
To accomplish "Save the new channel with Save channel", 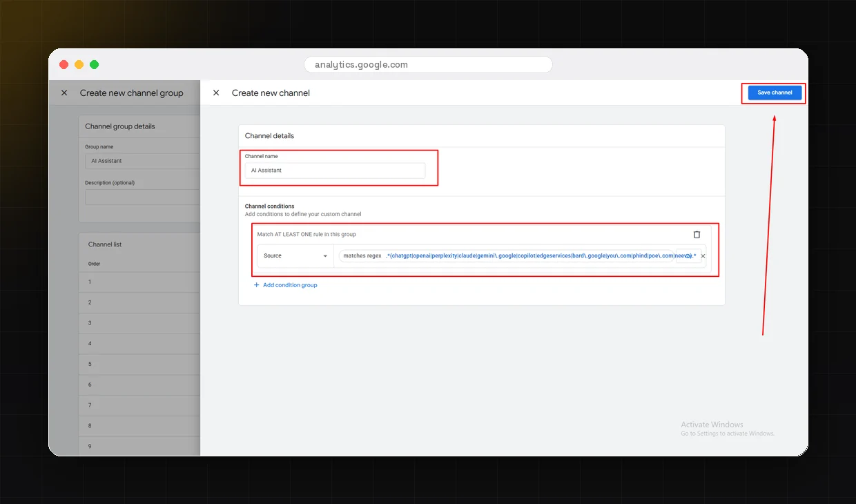I will point(775,93).
